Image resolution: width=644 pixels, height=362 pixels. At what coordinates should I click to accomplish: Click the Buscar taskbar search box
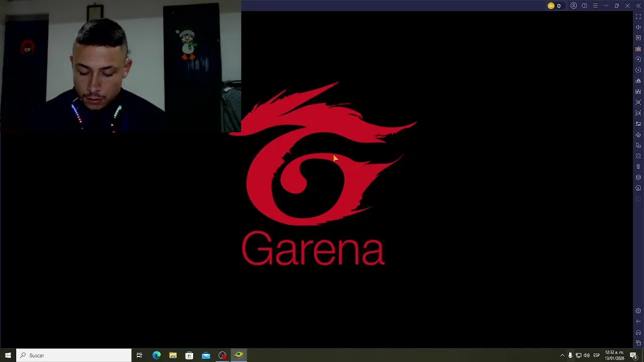coord(73,355)
